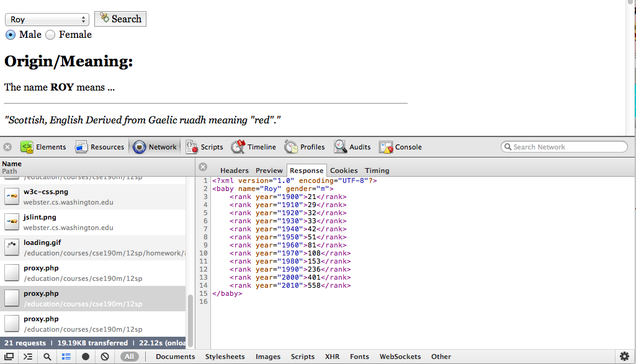Image resolution: width=636 pixels, height=364 pixels.
Task: Click jslint.png file name
Action: coord(40,217)
